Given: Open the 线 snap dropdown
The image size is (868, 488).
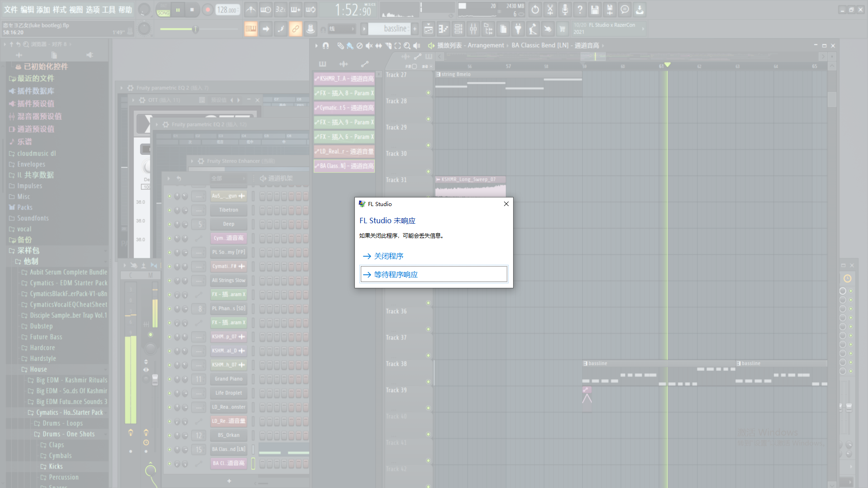Looking at the screenshot, I should point(342,29).
